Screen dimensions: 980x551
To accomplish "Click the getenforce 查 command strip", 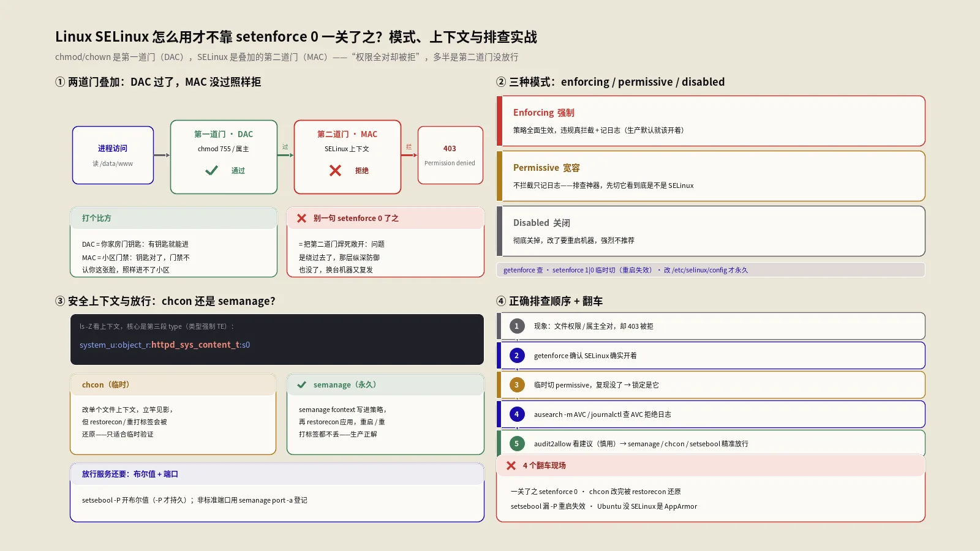I will click(710, 270).
